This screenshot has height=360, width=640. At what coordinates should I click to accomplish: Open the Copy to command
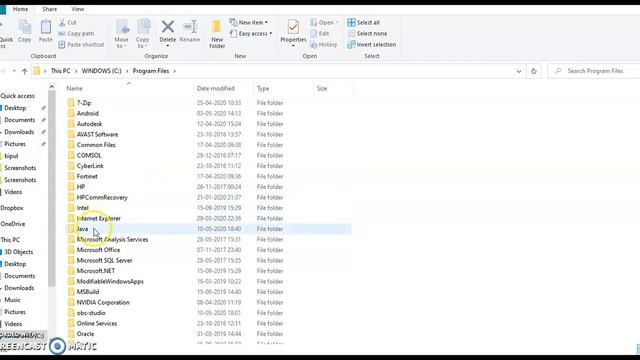142,33
